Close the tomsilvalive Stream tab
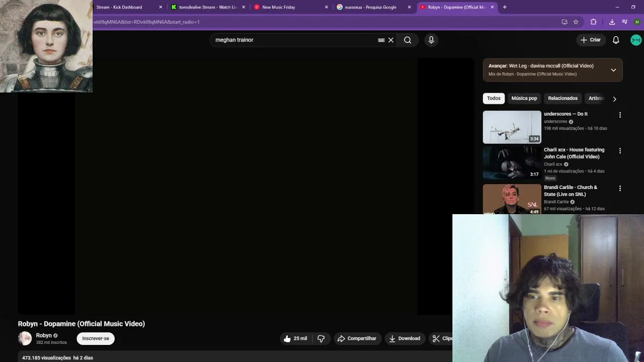 pos(244,7)
